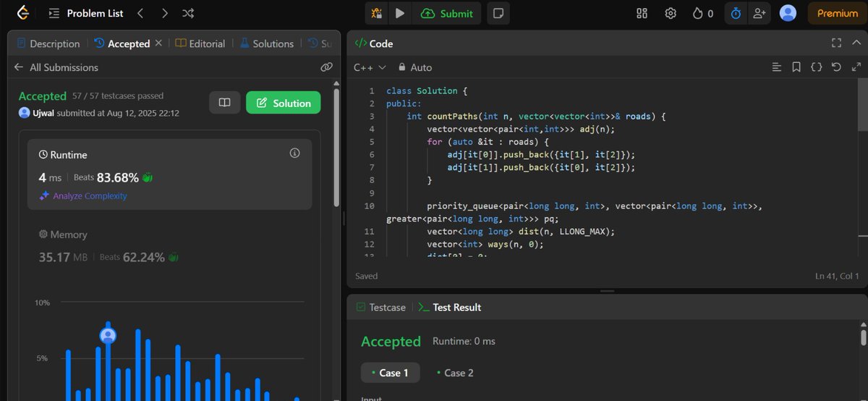Select the Test Result tab
Image resolution: width=868 pixels, height=401 pixels.
[x=450, y=307]
